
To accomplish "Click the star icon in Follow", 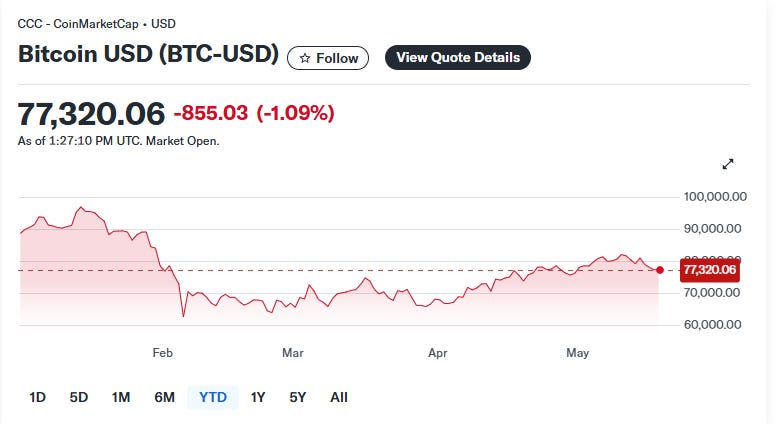I will [x=305, y=58].
